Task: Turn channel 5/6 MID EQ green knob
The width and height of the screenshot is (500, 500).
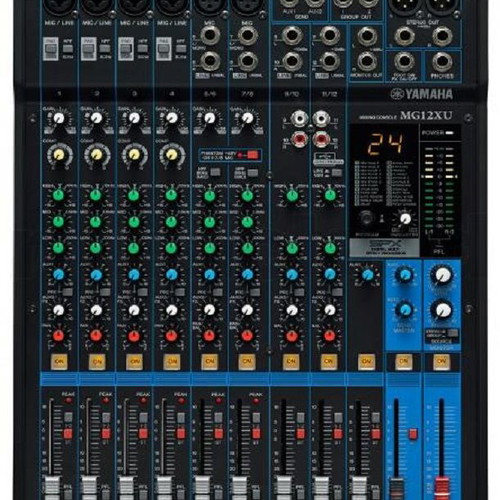Action: [210, 221]
